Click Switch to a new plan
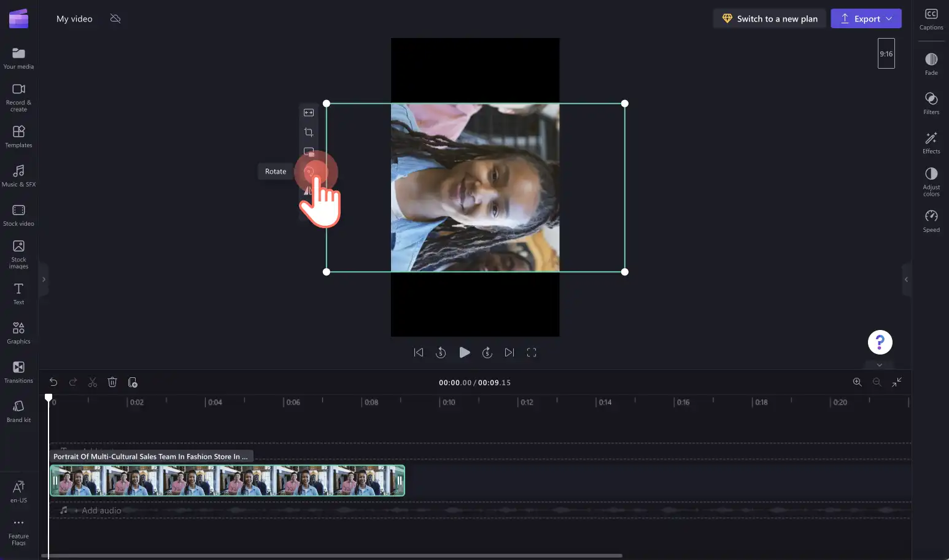 (x=770, y=18)
